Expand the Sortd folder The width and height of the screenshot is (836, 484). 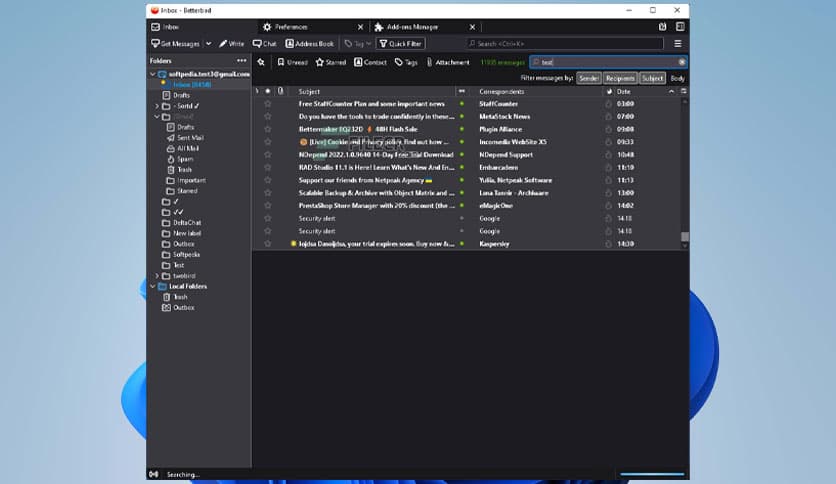click(x=157, y=106)
